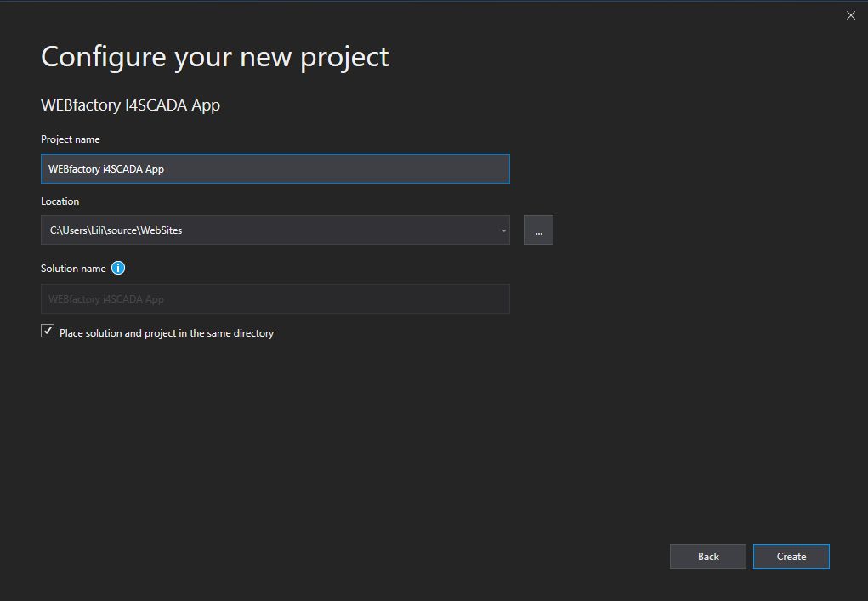This screenshot has height=601, width=868.
Task: Click the WEBfactory I4SCADA App heading
Action: tap(129, 105)
